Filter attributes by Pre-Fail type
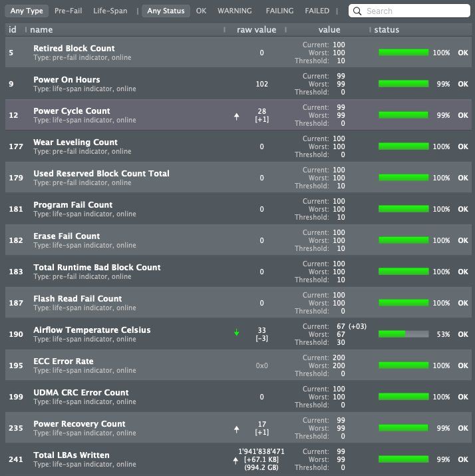 tap(69, 11)
